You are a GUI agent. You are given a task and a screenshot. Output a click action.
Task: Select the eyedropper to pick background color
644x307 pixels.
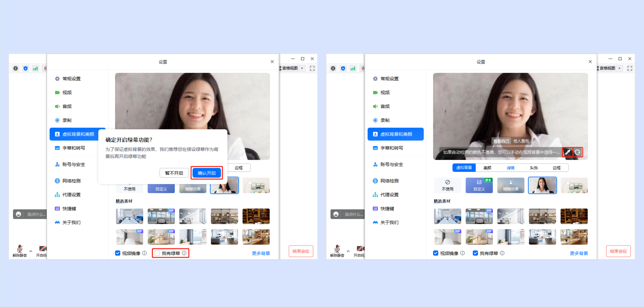click(568, 152)
